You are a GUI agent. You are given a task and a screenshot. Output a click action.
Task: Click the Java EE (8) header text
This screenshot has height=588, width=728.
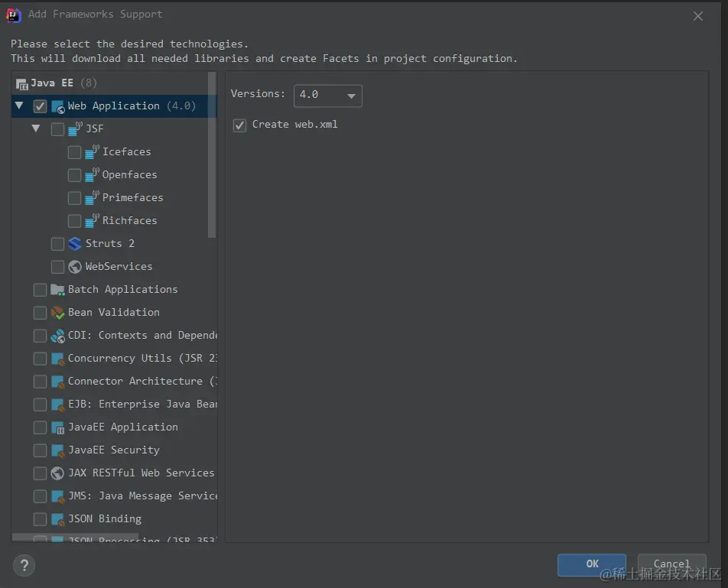coord(63,83)
